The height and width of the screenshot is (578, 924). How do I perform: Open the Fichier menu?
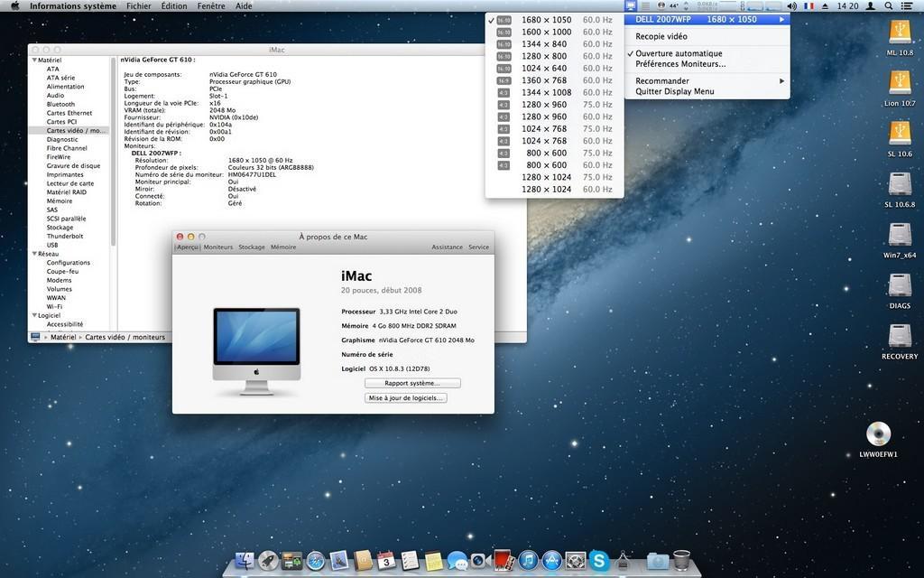(x=137, y=5)
